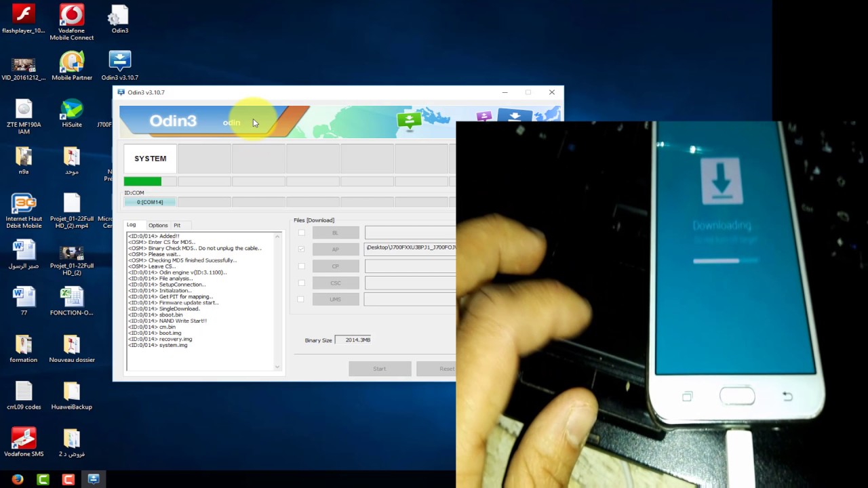Select the HuaweiBackup folder icon
Screen dimensions: 868x488
[x=71, y=396]
